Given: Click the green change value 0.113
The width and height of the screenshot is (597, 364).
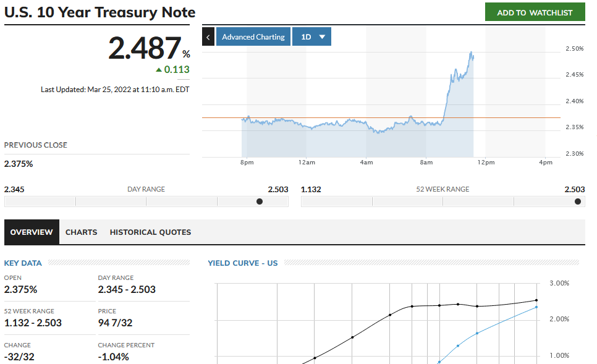Looking at the screenshot, I should click(x=177, y=70).
